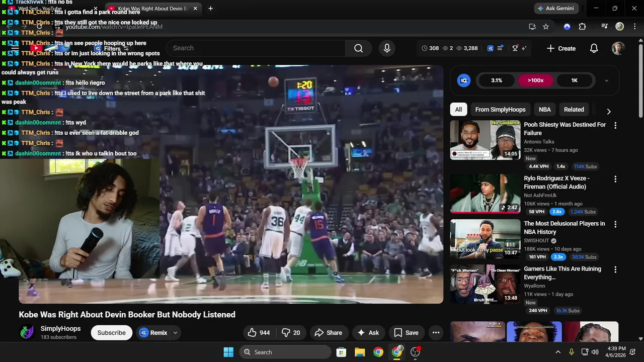
Task: Click the Ask Gemini button
Action: (556, 9)
